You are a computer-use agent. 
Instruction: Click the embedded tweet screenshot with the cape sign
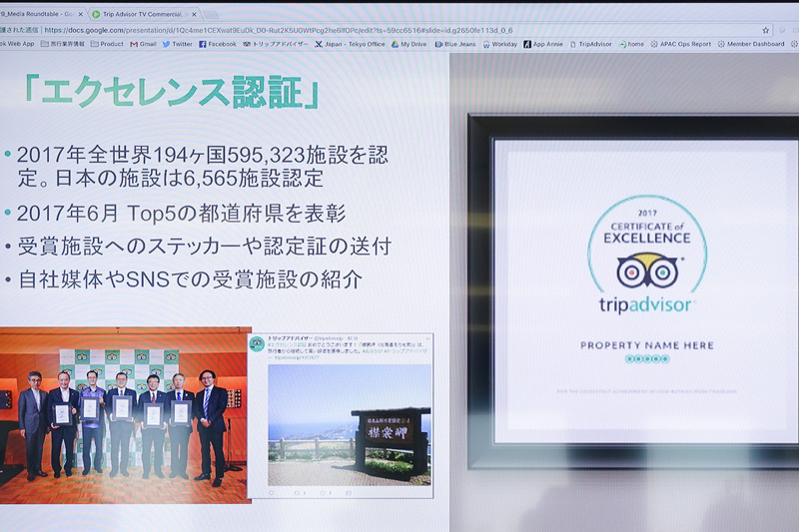[x=341, y=415]
